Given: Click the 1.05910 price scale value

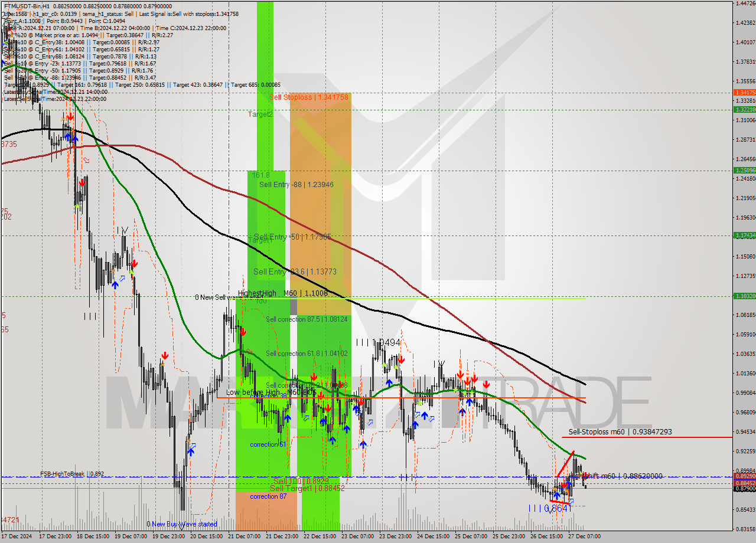Looking at the screenshot, I should point(745,334).
